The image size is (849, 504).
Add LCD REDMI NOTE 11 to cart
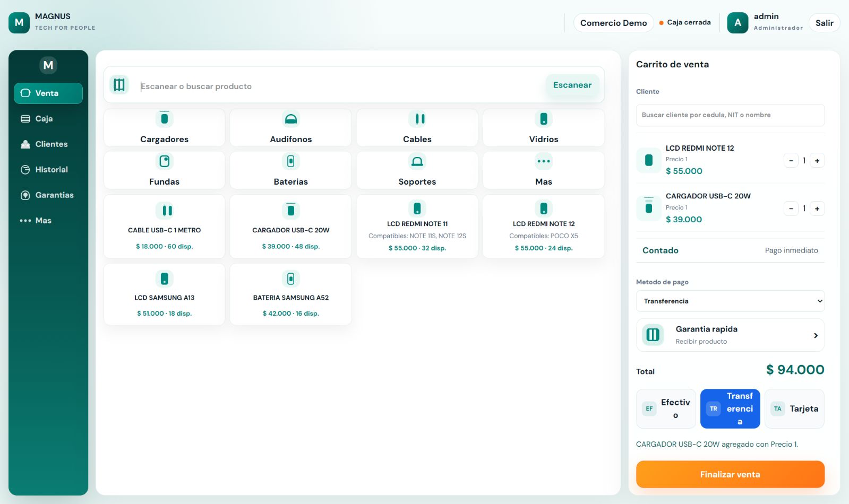417,227
